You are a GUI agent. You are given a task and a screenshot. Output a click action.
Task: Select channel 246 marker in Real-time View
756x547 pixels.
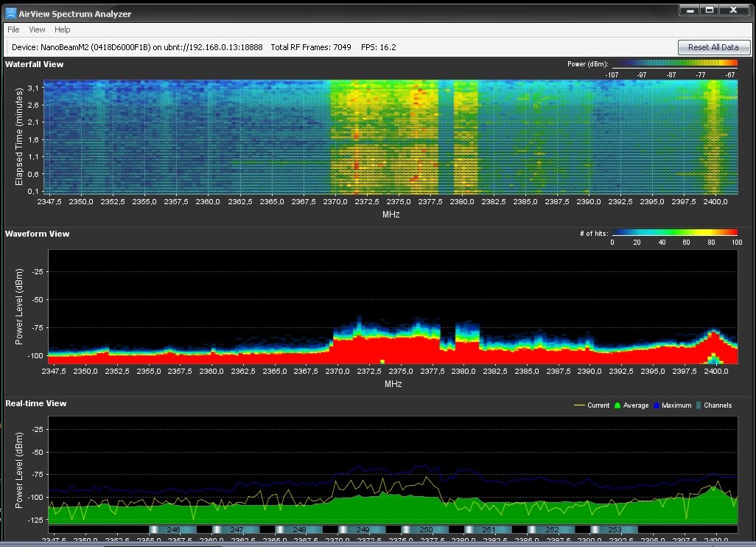pos(173,529)
